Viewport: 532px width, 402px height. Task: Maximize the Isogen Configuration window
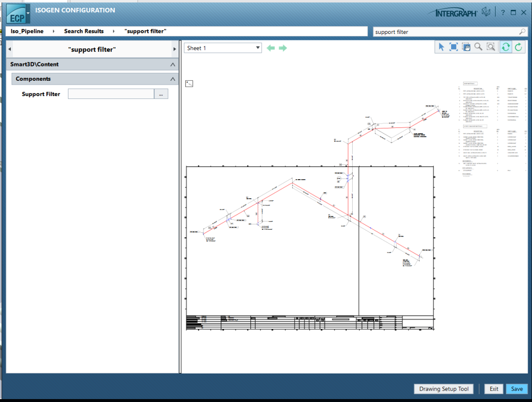[x=513, y=12]
